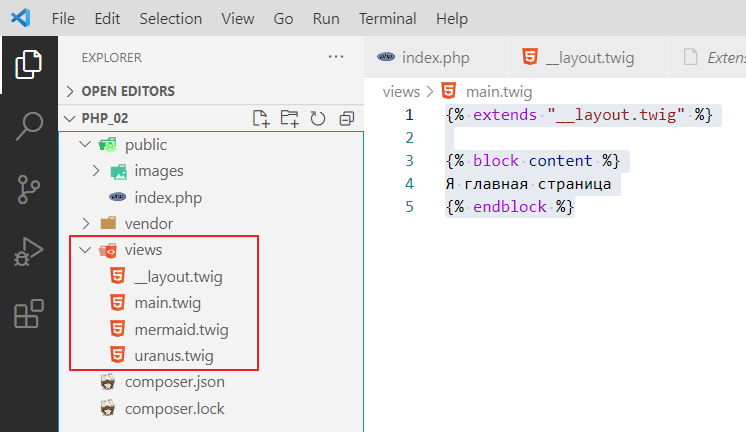Click the New Folder icon in PHP_02
This screenshot has height=432, width=746.
tap(289, 119)
